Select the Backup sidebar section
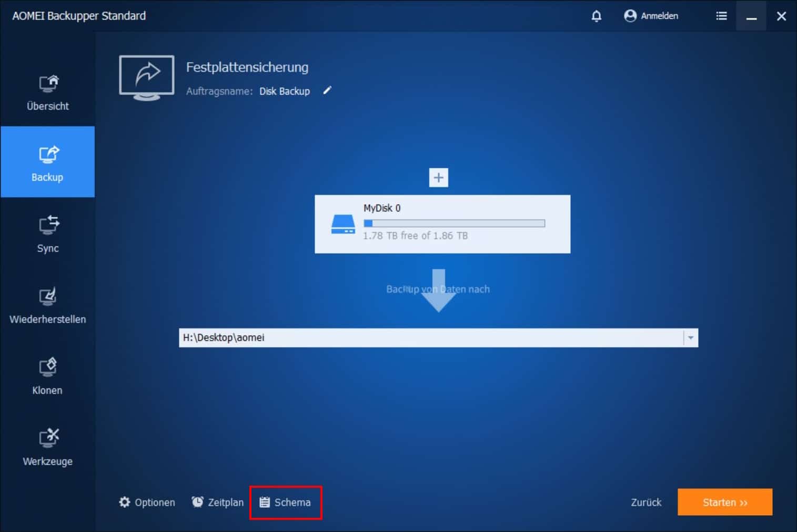The width and height of the screenshot is (797, 532). click(x=48, y=162)
